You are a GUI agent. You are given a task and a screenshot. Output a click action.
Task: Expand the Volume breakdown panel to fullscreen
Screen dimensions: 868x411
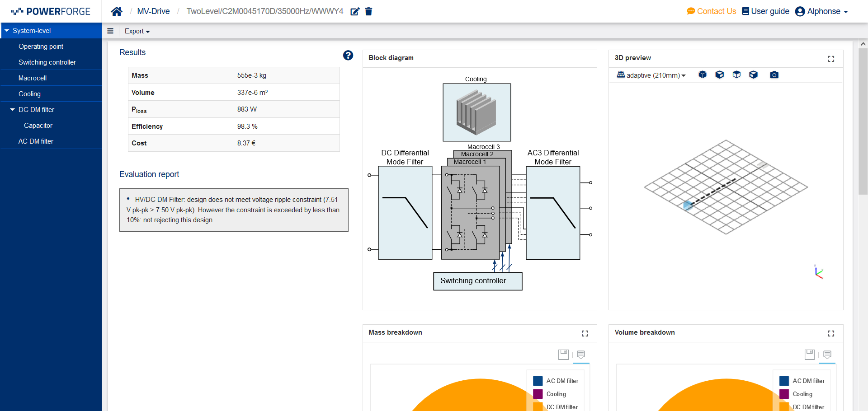point(830,333)
